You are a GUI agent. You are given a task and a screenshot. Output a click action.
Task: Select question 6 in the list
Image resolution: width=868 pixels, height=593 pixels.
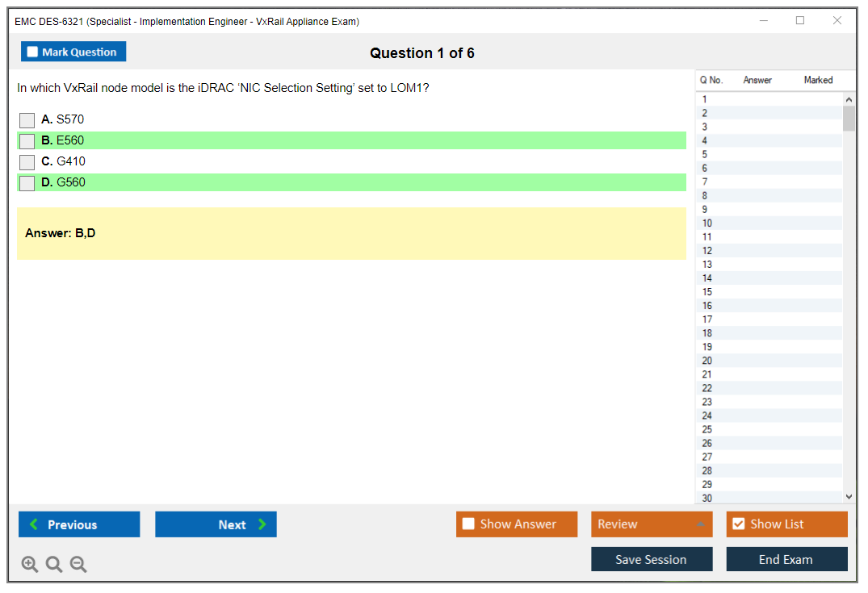705,169
